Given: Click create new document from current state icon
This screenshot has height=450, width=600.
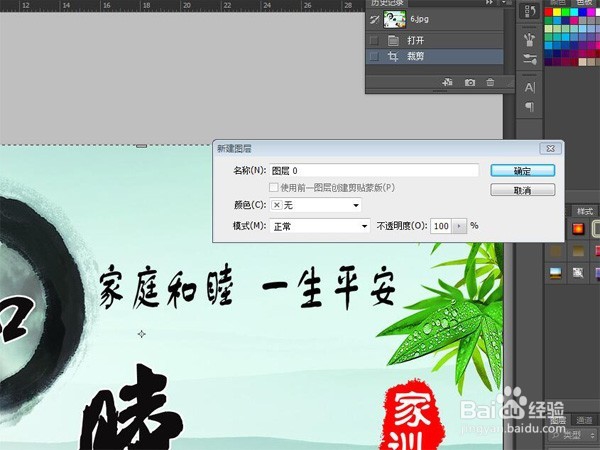Looking at the screenshot, I should (447, 82).
